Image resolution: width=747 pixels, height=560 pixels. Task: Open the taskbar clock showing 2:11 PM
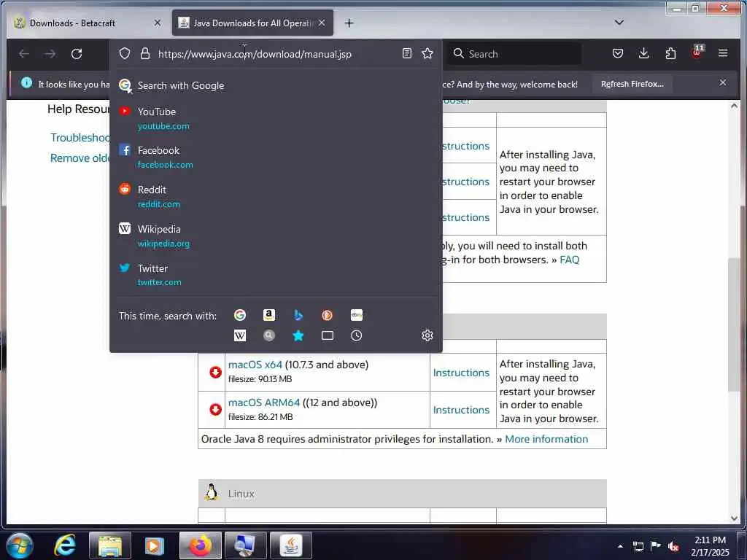(x=710, y=546)
